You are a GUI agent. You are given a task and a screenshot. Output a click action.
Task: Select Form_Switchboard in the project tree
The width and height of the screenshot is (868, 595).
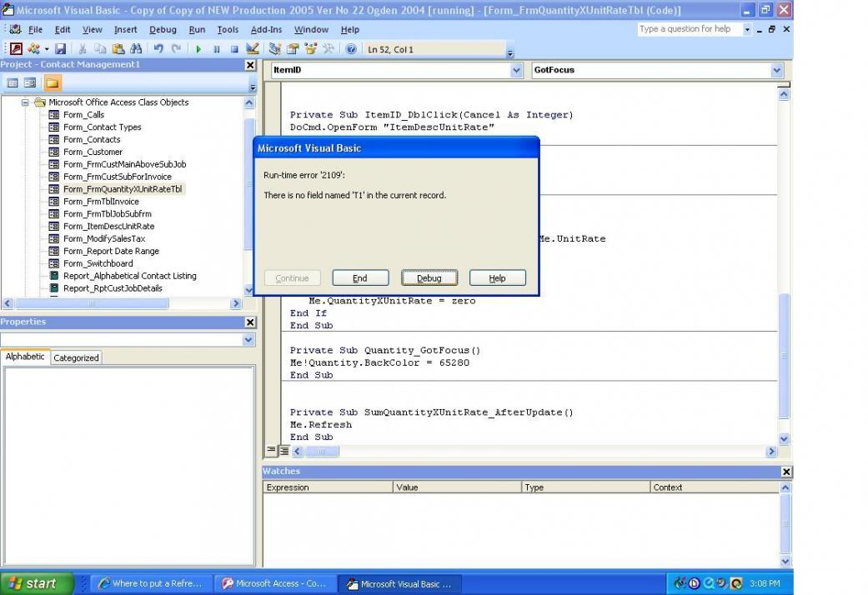[98, 263]
